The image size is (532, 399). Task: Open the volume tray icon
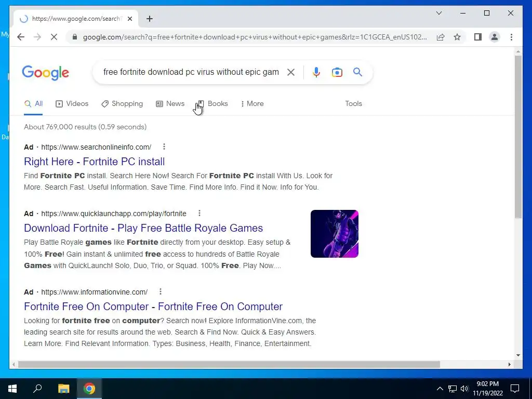464,389
